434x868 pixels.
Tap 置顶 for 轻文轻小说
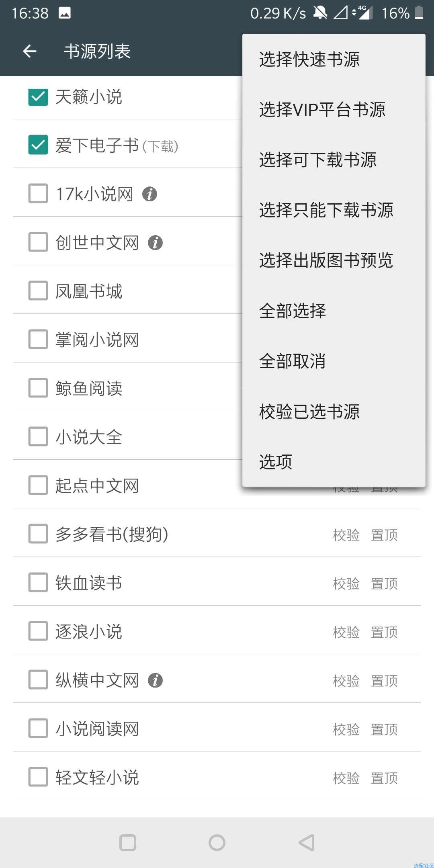pyautogui.click(x=384, y=778)
